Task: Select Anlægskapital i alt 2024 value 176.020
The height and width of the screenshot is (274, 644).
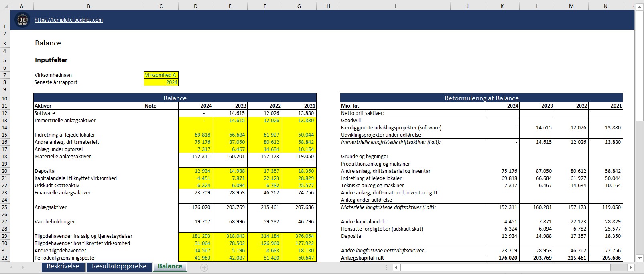Action: (502, 258)
